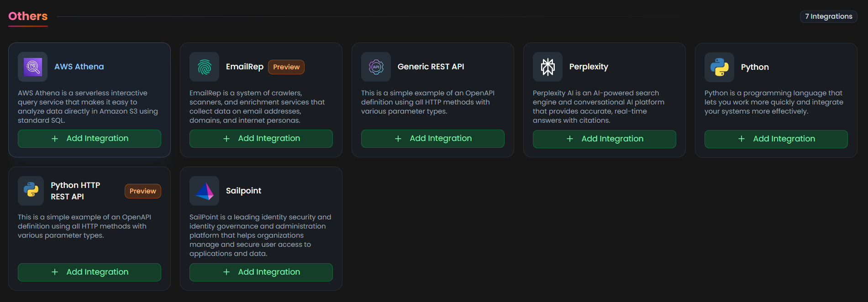This screenshot has width=868, height=302.
Task: Click the Python logo icon
Action: coord(719,68)
